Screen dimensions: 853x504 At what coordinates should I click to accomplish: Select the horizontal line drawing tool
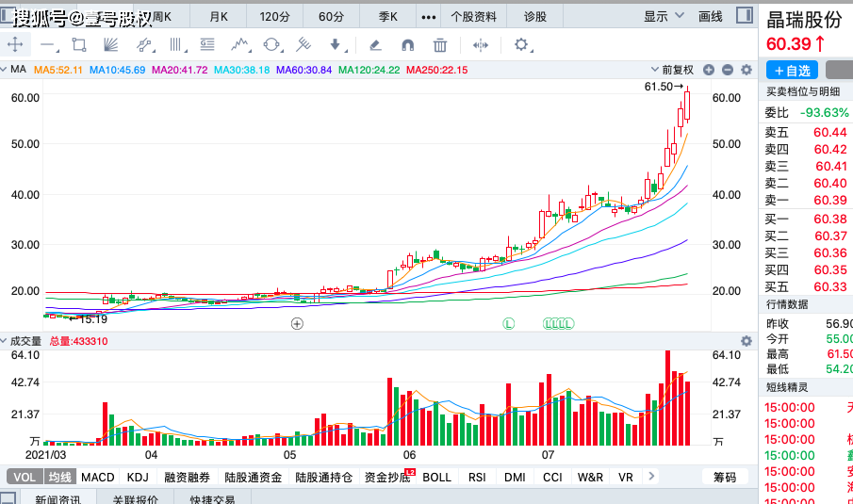48,45
